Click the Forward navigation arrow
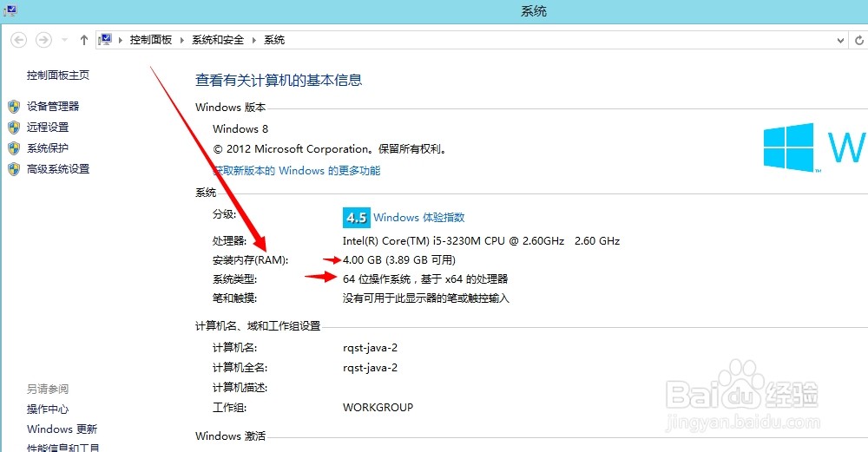This screenshot has height=452, width=868. [43, 40]
